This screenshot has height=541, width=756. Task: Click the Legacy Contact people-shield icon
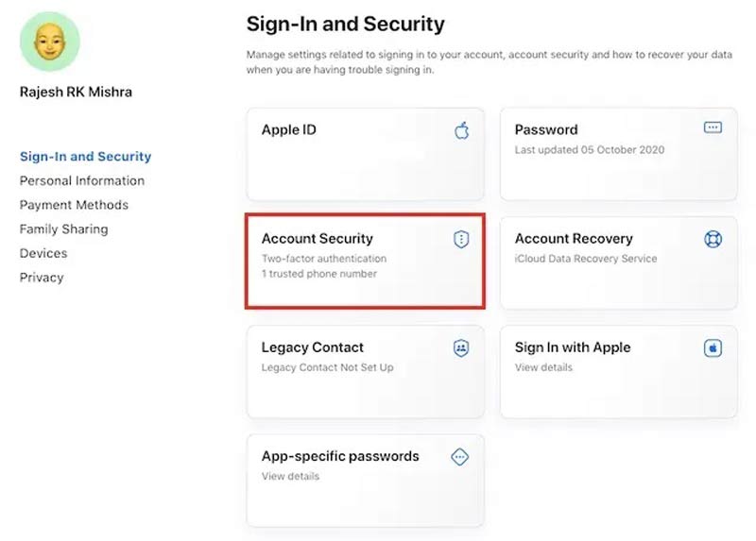pos(461,348)
